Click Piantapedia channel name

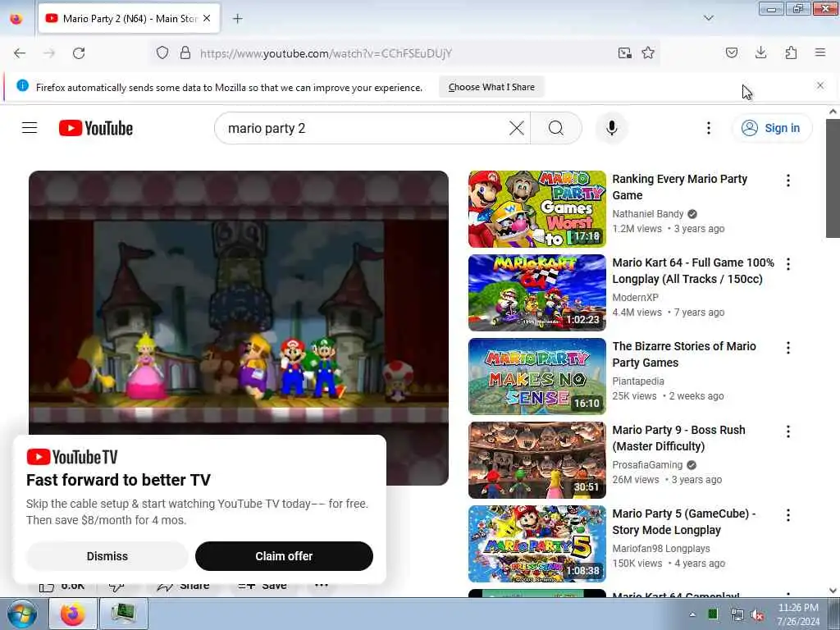(x=638, y=381)
